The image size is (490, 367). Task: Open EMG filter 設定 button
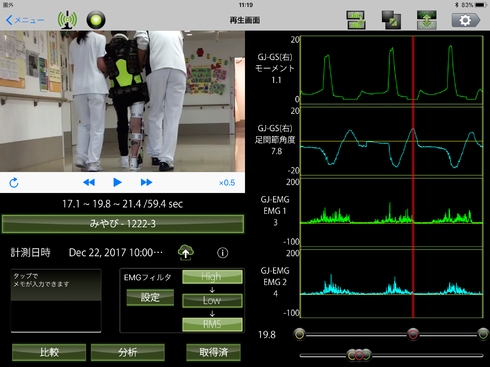150,297
